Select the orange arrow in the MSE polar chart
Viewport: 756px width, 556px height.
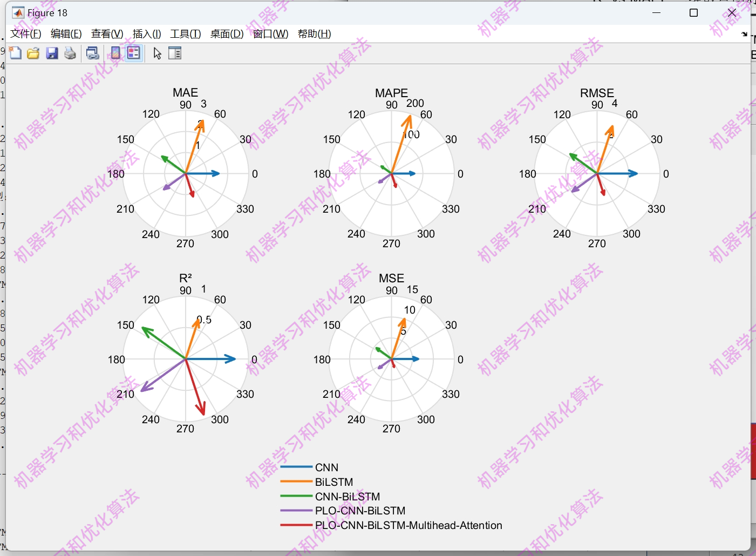tap(398, 338)
